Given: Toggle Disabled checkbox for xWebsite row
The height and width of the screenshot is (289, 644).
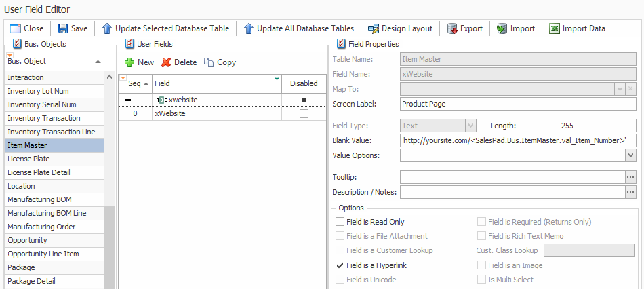Looking at the screenshot, I should [304, 114].
